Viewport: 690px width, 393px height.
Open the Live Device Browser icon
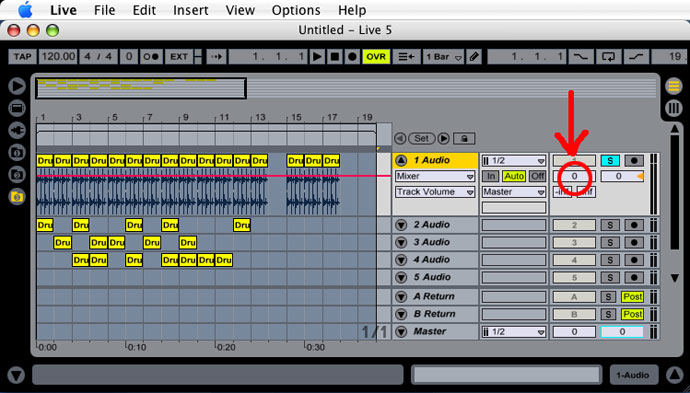(17, 108)
